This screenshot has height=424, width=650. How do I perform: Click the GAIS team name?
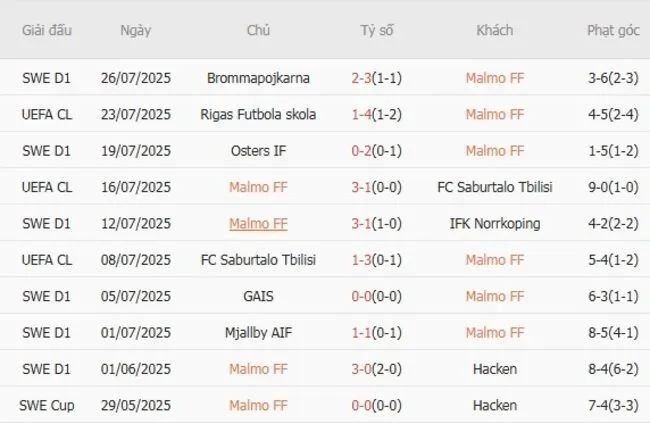(x=258, y=296)
